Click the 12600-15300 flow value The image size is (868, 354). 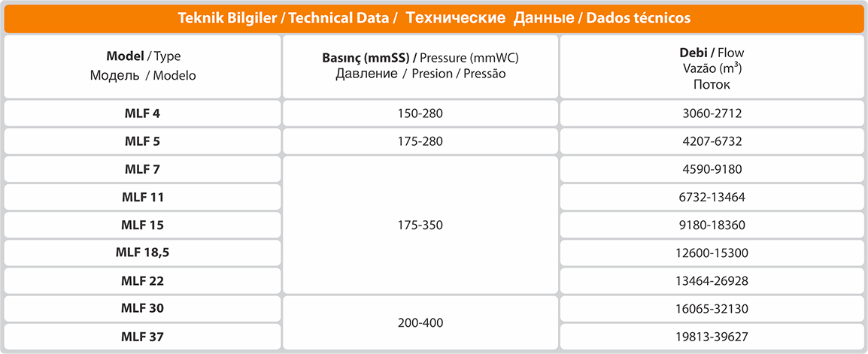pos(712,253)
